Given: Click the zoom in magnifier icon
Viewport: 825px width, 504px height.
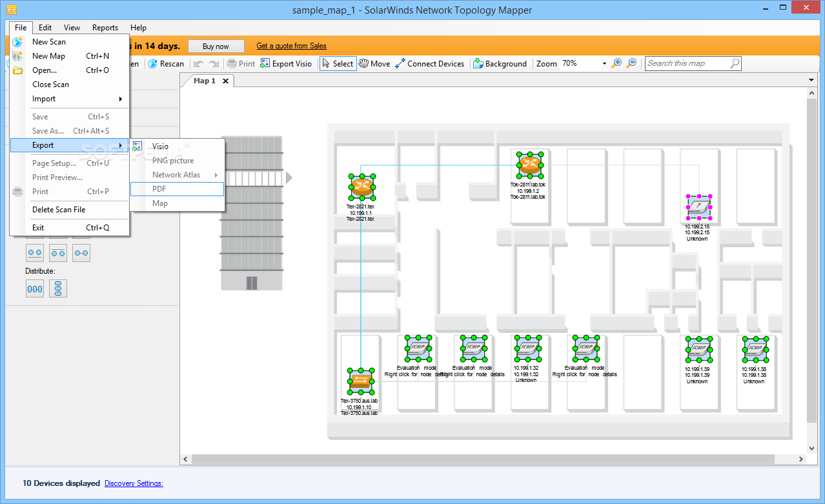Looking at the screenshot, I should (x=616, y=63).
